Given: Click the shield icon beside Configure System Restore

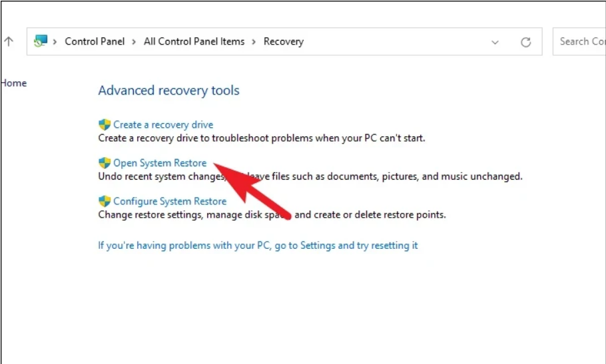Looking at the screenshot, I should 105,201.
